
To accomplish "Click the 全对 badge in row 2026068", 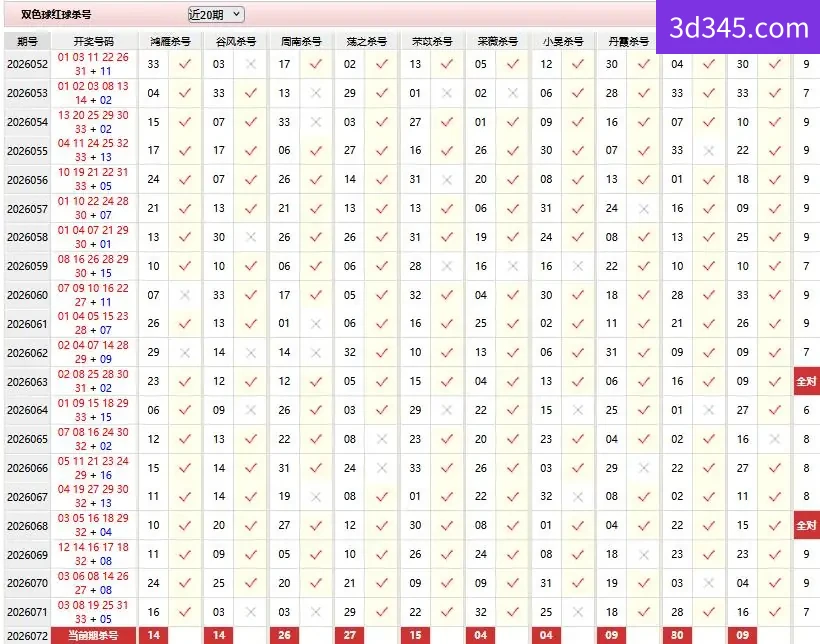I will tap(806, 525).
